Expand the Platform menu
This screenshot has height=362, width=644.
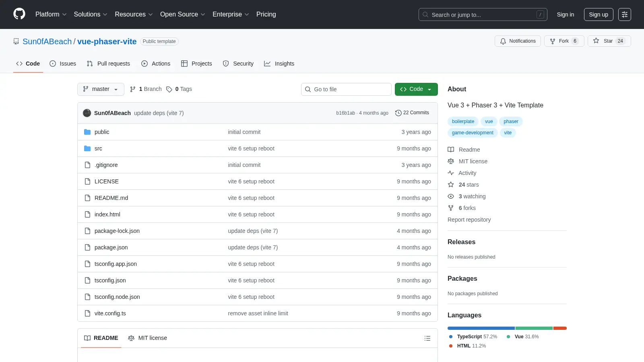coord(51,14)
